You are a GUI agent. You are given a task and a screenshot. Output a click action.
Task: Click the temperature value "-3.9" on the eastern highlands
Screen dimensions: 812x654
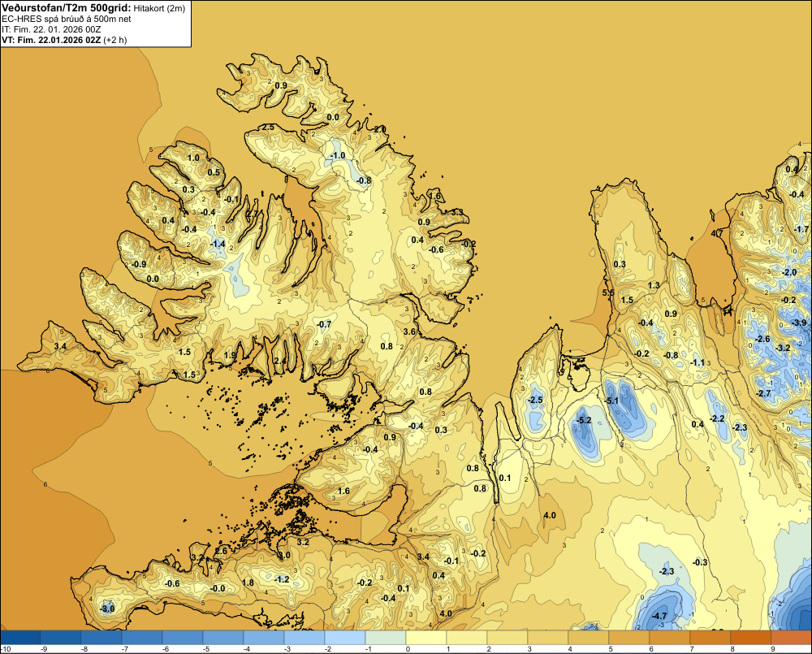coord(799,323)
